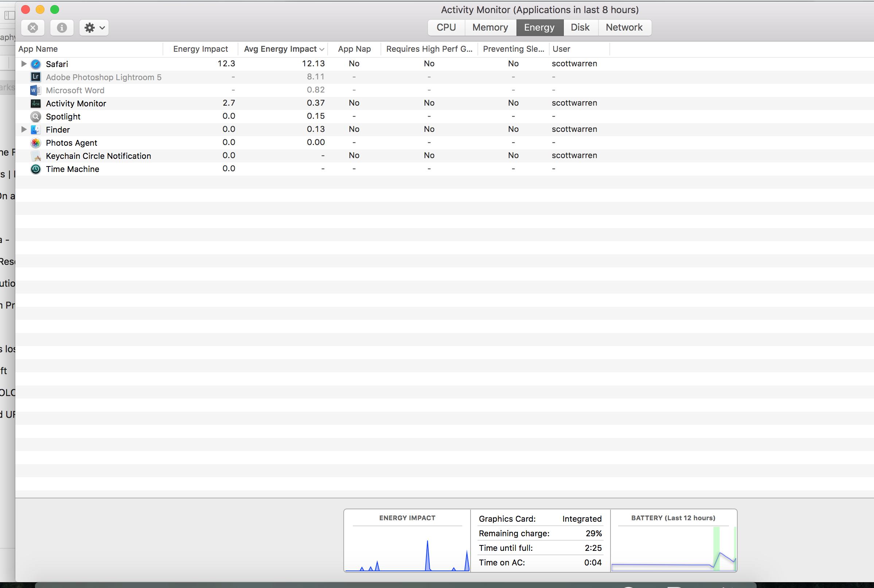Image resolution: width=874 pixels, height=588 pixels.
Task: Expand the Safari disclosure triangle
Action: pos(24,64)
